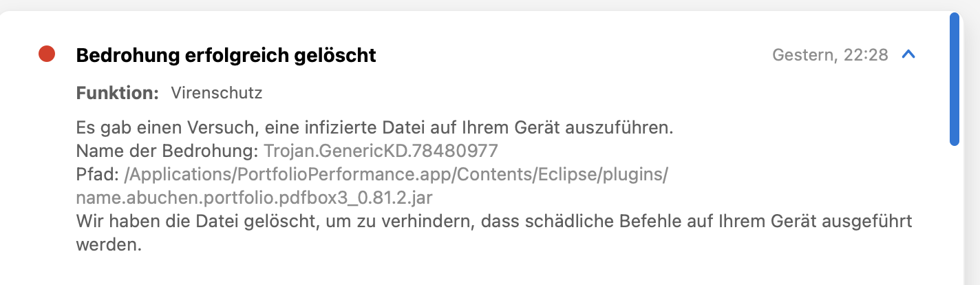
Task: Click threat name "Trojan.GenericKD.78480977"
Action: click(381, 151)
